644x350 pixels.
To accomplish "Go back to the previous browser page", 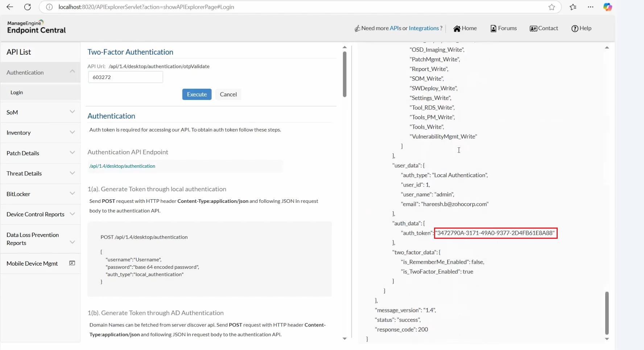I will [x=10, y=7].
